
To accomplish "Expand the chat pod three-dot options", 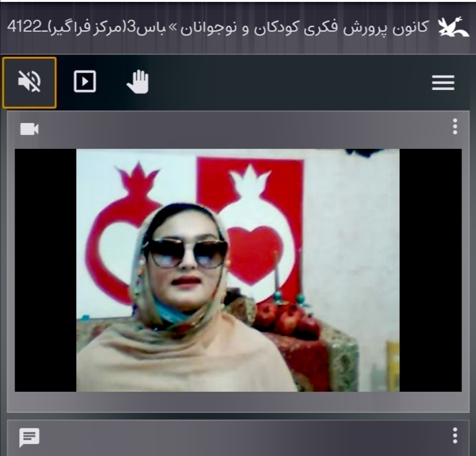I will point(455,435).
